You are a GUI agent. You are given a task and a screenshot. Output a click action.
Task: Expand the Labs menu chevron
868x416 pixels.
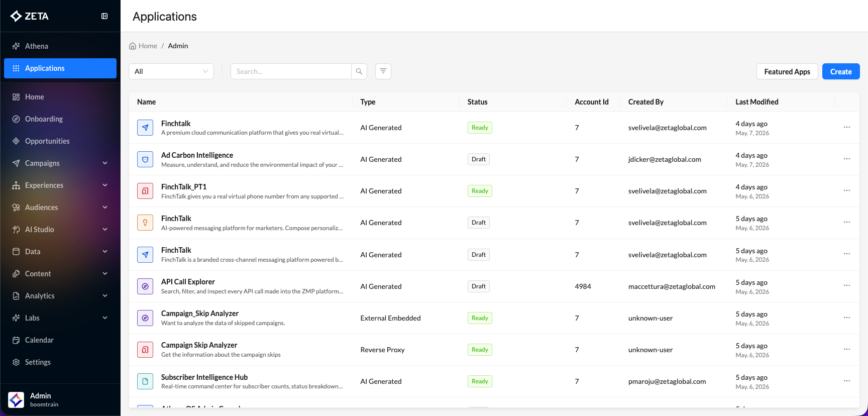(105, 318)
